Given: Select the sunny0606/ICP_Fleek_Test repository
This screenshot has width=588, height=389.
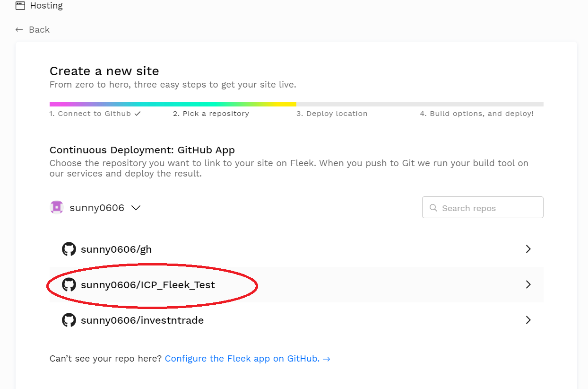Looking at the screenshot, I should [296, 284].
